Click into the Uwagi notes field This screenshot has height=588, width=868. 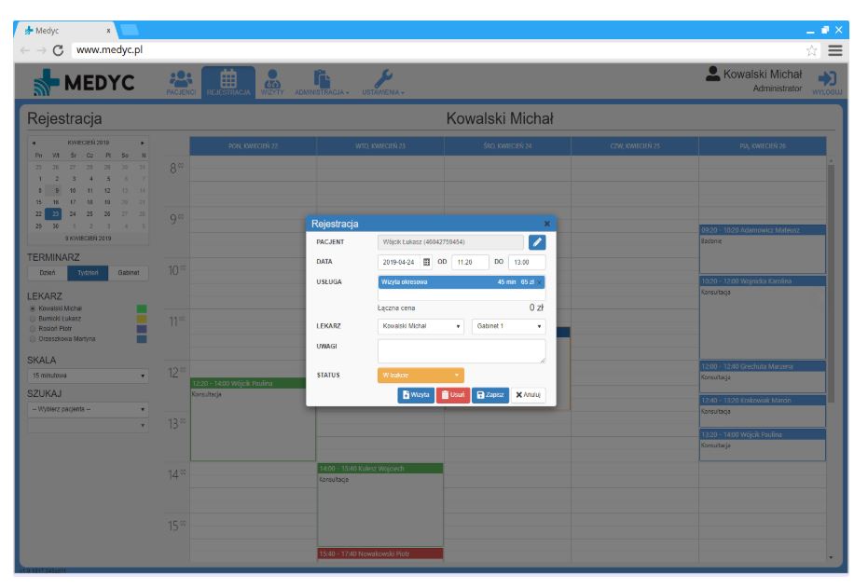461,350
